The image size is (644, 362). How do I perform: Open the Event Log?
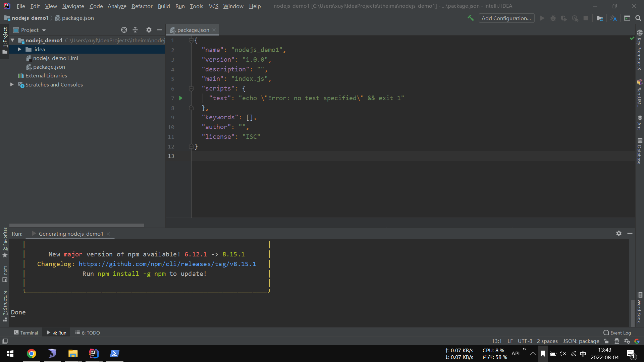(x=617, y=333)
